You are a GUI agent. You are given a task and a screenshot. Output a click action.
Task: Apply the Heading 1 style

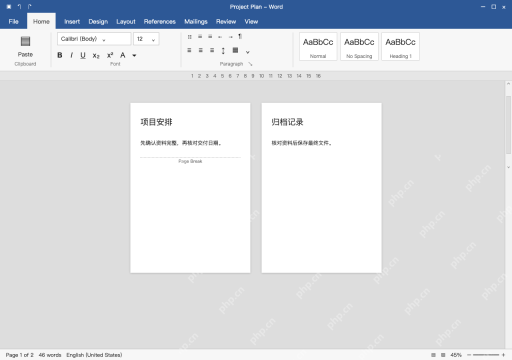click(400, 47)
